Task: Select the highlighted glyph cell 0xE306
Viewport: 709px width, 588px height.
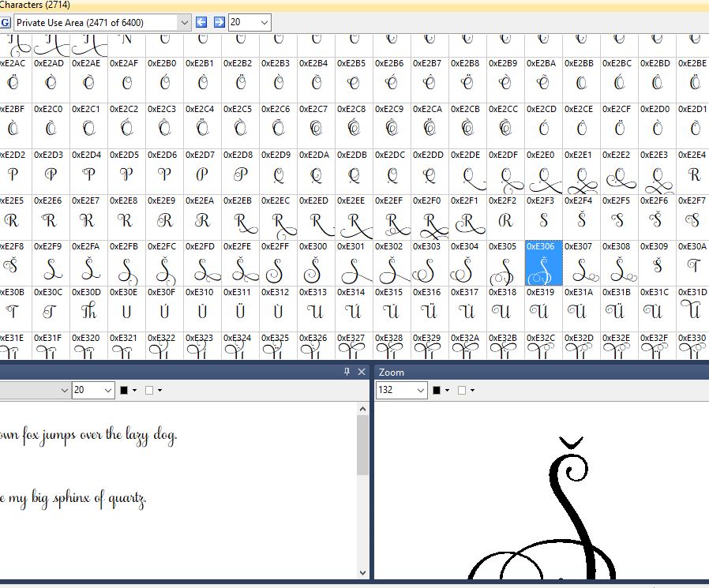Action: click(543, 263)
